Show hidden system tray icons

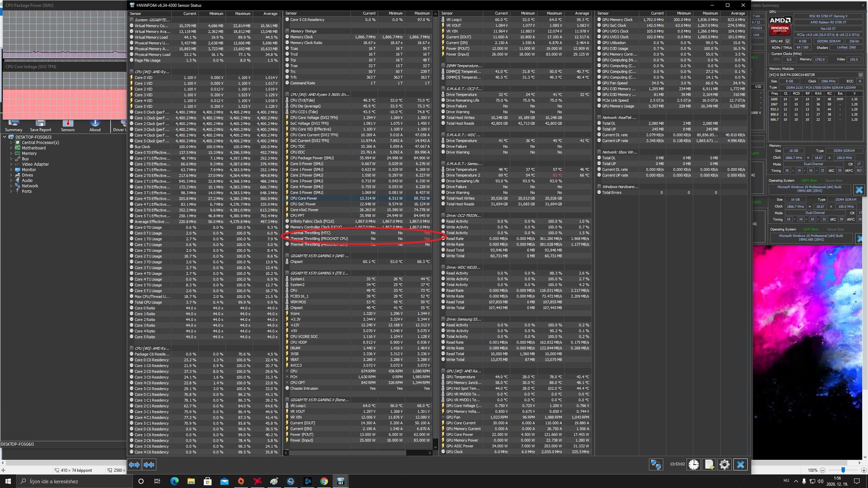click(x=796, y=481)
